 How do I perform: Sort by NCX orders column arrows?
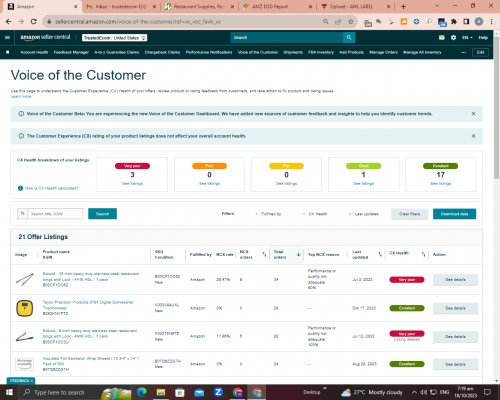pyautogui.click(x=264, y=255)
